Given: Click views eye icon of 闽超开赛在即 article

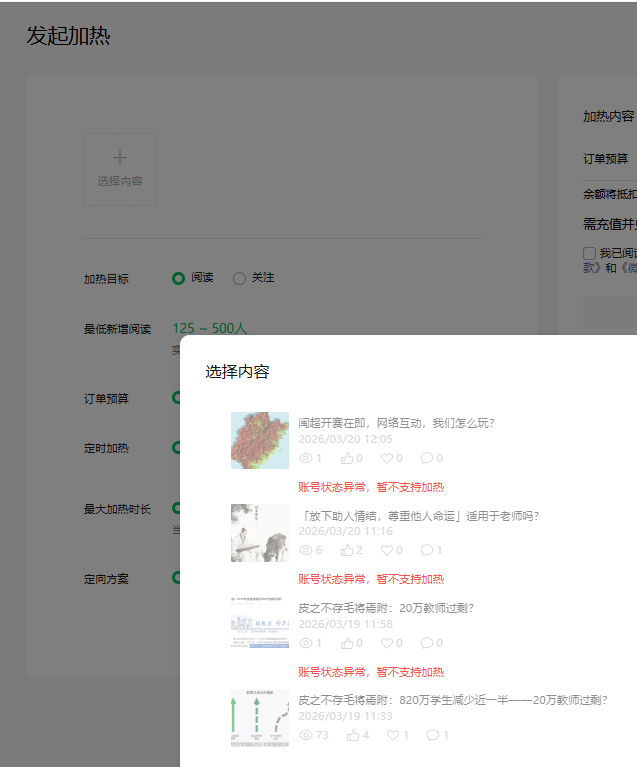Looking at the screenshot, I should click(x=306, y=458).
